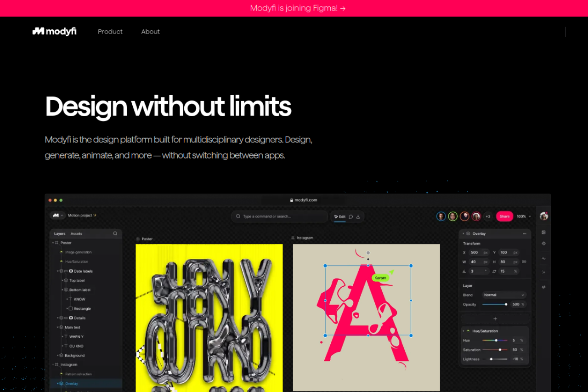Select the WHEN Y text layer
588x392 pixels.
76,337
